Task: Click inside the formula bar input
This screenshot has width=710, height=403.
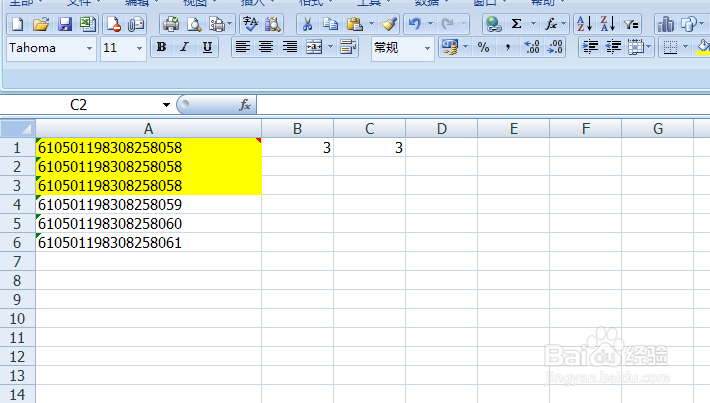Action: pos(483,105)
